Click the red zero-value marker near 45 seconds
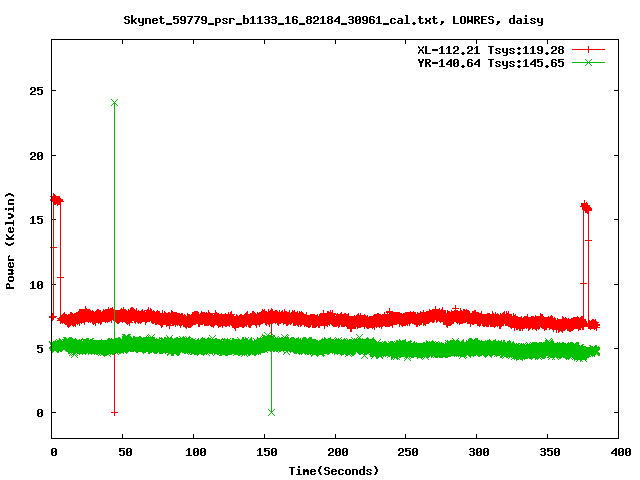The width and height of the screenshot is (640, 480). [114, 413]
